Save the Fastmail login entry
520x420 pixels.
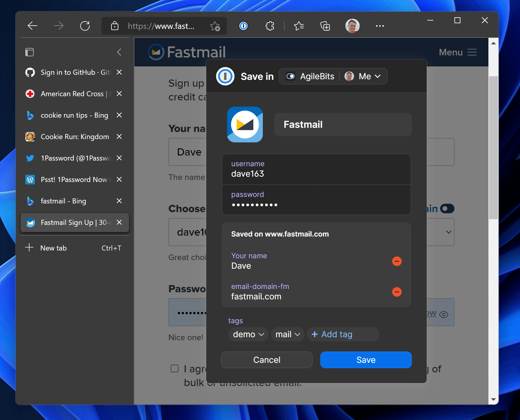pyautogui.click(x=366, y=360)
